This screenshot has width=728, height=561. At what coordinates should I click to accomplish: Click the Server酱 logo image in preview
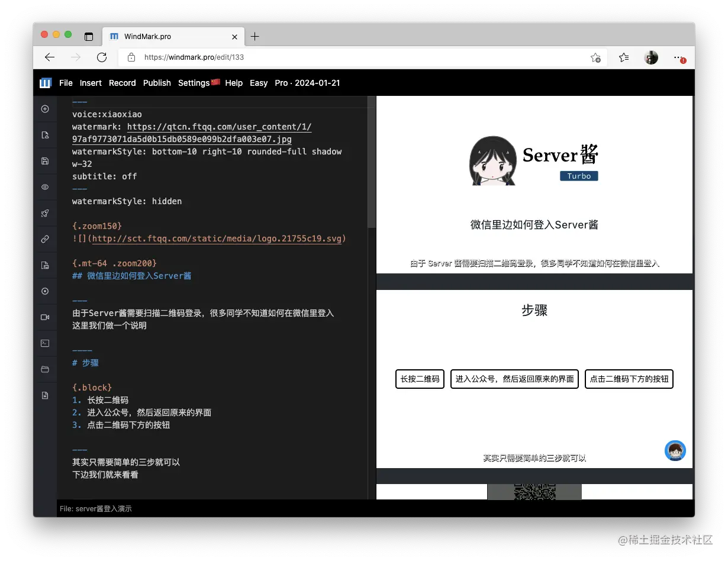coord(534,160)
